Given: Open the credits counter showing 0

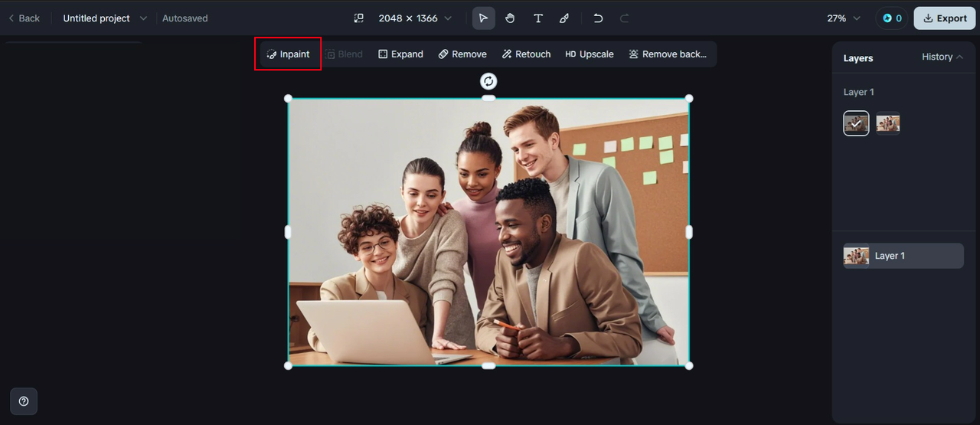Looking at the screenshot, I should tap(892, 18).
